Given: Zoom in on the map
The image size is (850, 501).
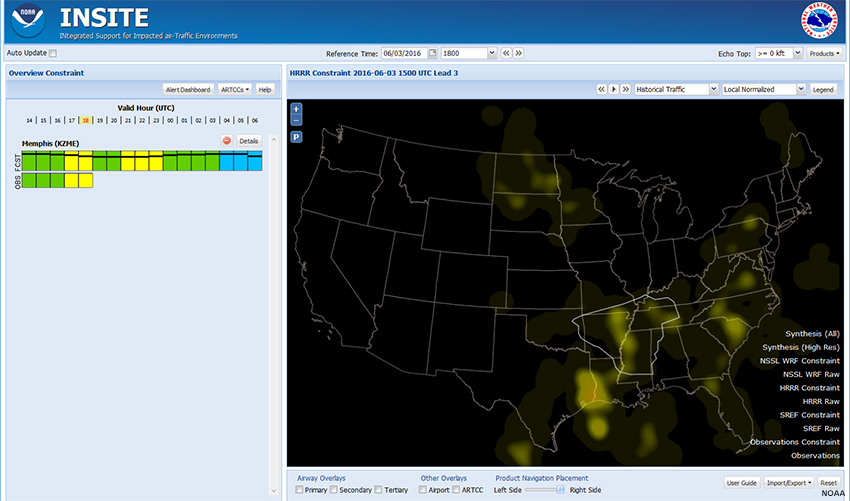Looking at the screenshot, I should point(297,108).
